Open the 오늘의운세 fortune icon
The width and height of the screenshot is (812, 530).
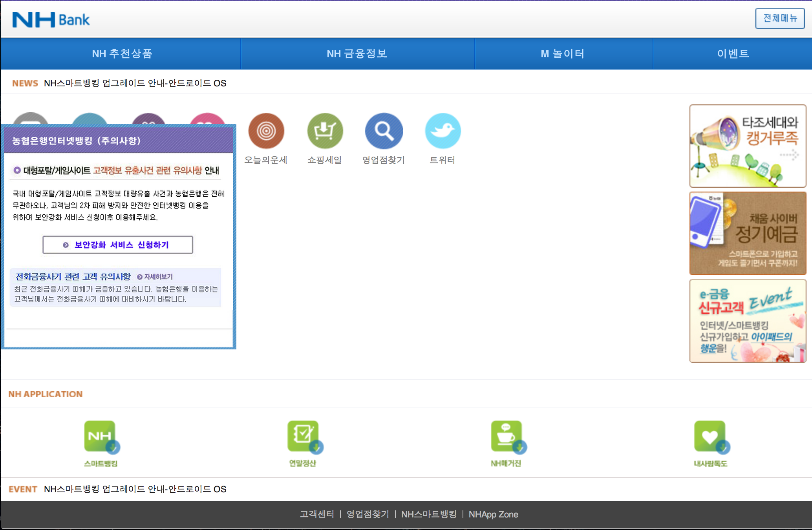[x=266, y=131]
